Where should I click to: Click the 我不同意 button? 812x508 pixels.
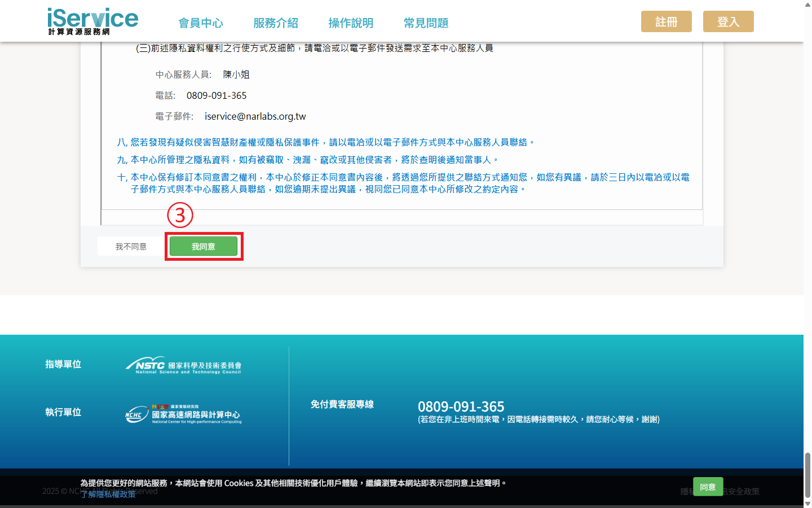131,247
